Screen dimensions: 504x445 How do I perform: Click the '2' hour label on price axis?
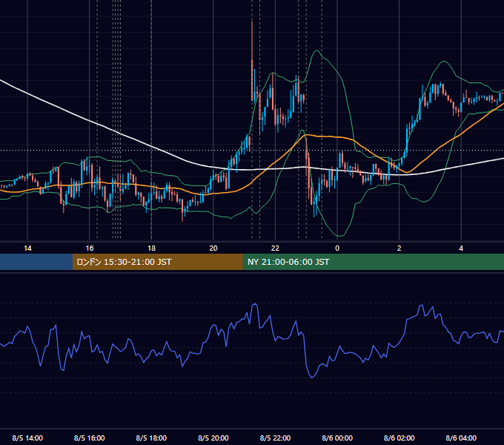(x=399, y=248)
